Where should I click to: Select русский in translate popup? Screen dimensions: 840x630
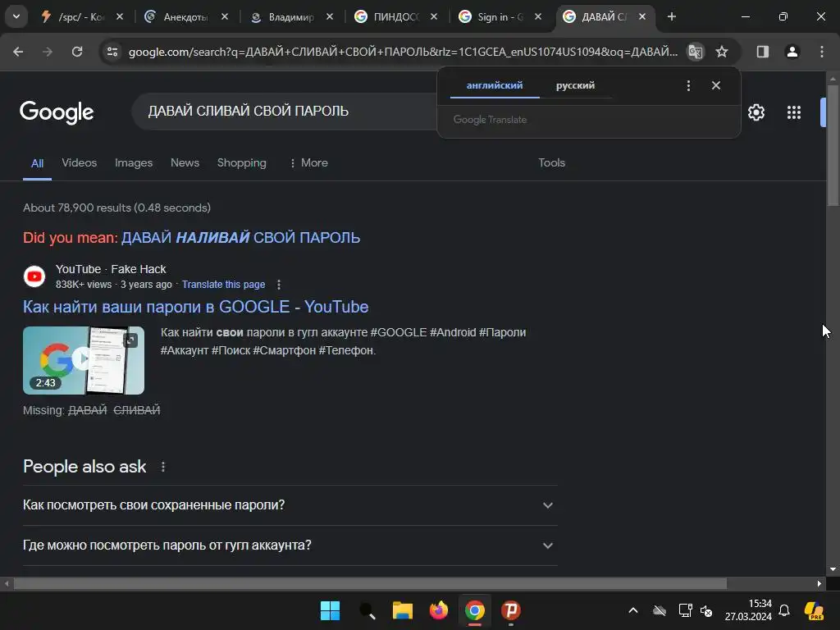(575, 85)
